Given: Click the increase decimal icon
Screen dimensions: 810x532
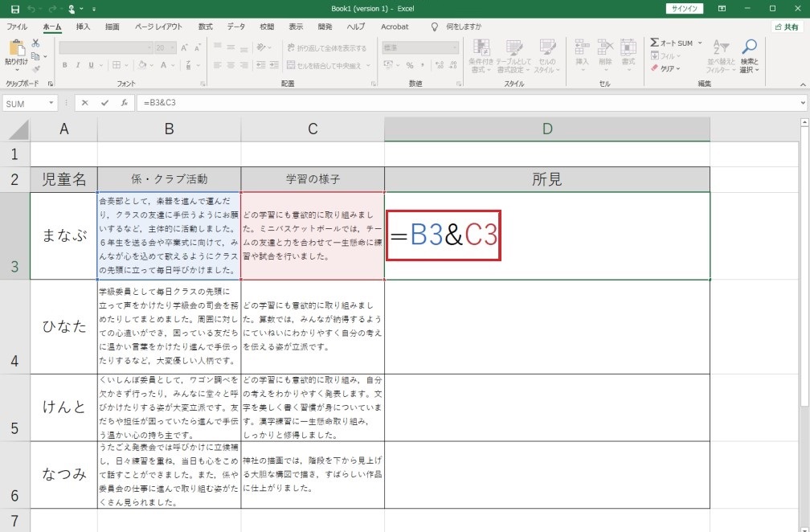Looking at the screenshot, I should [439, 65].
